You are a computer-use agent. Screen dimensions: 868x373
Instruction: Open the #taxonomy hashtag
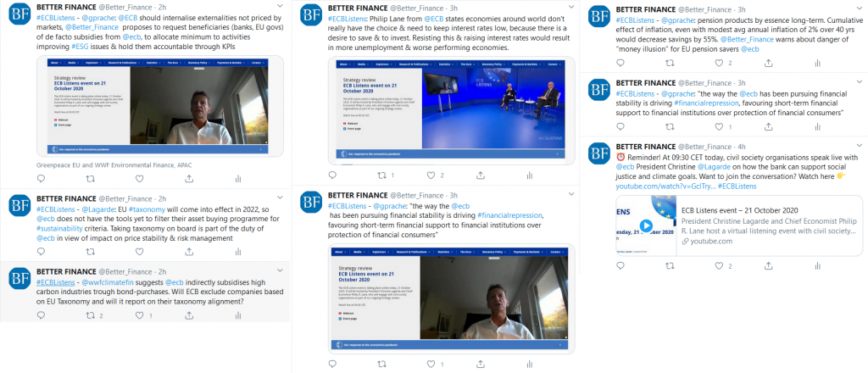click(x=147, y=209)
